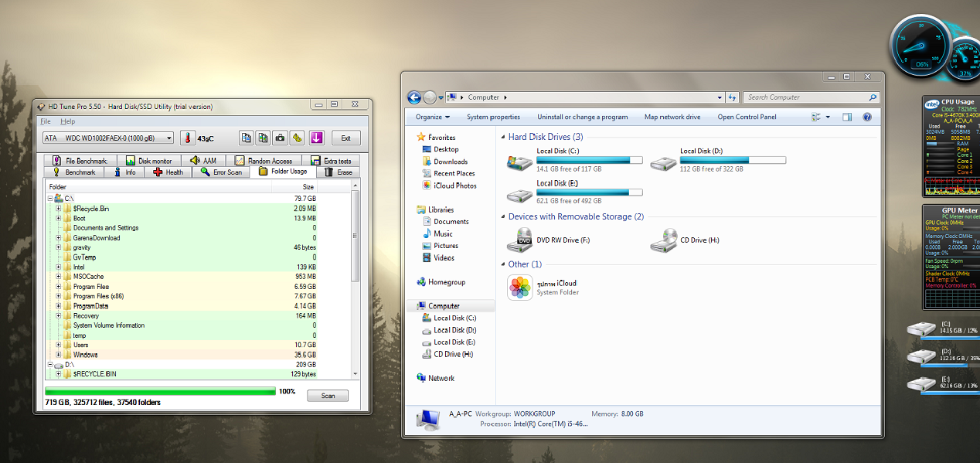The image size is (980, 463).
Task: Open recent pages dropdown near back button
Action: (441, 97)
